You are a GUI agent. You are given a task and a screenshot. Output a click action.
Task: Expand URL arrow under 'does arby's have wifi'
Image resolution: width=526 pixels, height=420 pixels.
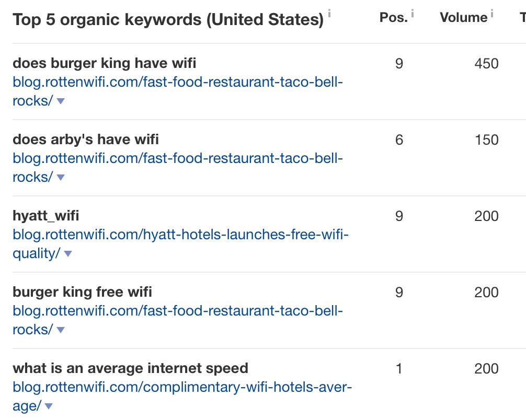pos(61,178)
